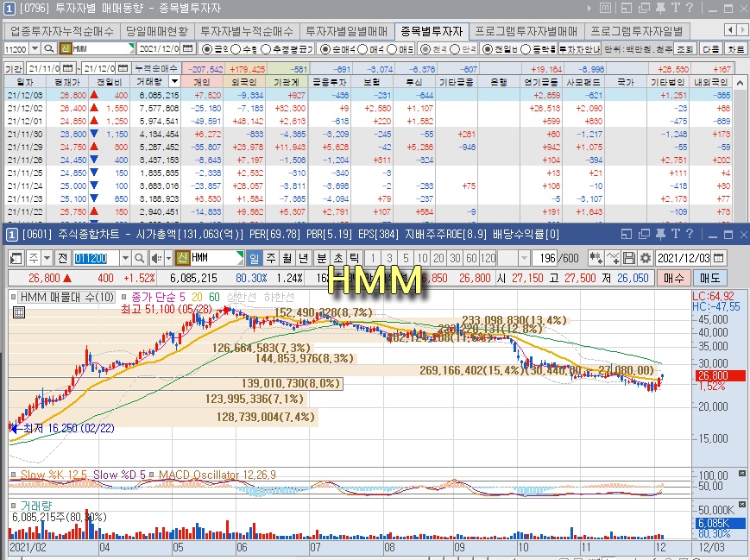The height and width of the screenshot is (560, 750).
Task: Click save diskette icon in chart toolbar
Action: [x=629, y=259]
